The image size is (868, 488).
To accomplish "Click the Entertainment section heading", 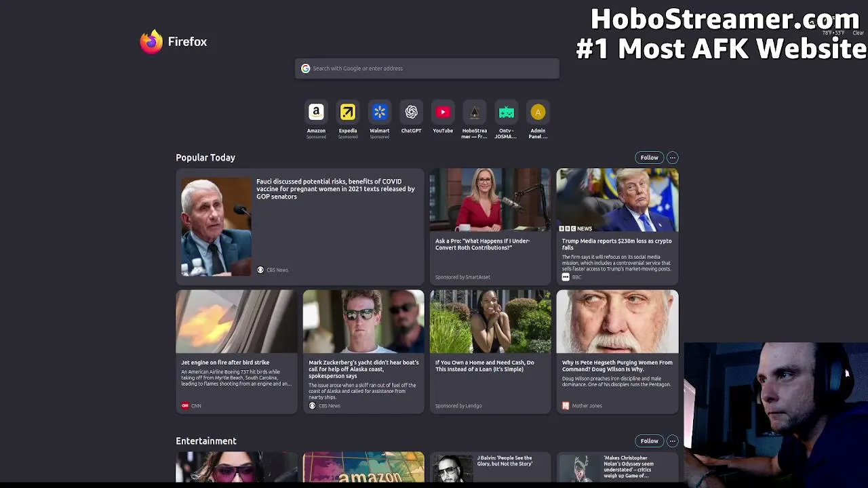I will point(206,441).
